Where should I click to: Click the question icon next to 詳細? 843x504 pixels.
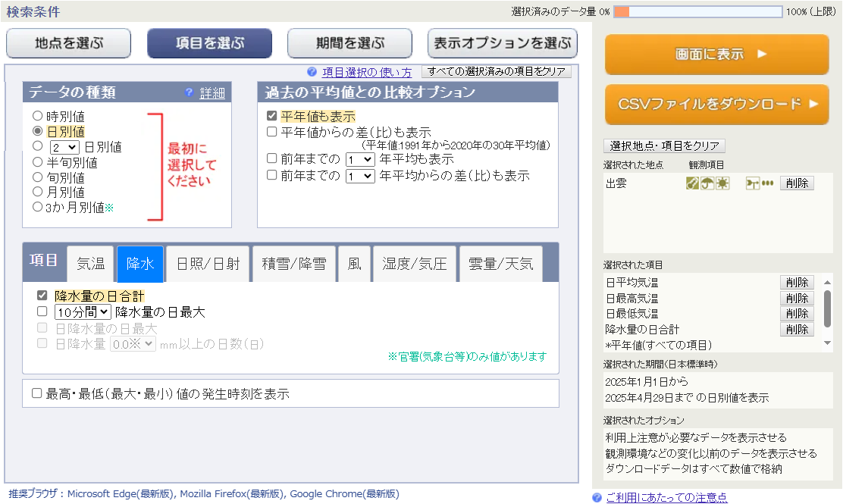[x=190, y=93]
